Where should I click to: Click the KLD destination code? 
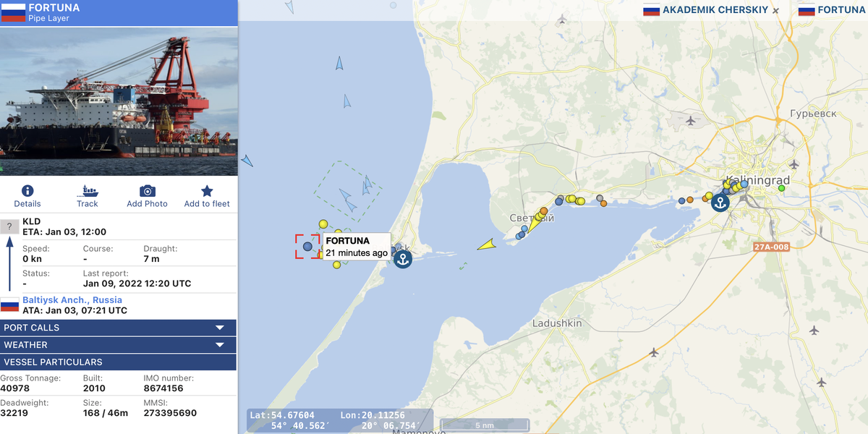tap(32, 221)
